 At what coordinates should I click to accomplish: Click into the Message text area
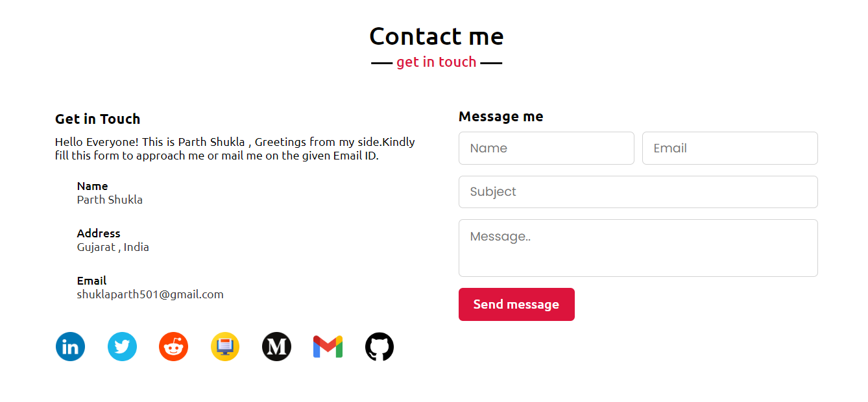pyautogui.click(x=638, y=248)
